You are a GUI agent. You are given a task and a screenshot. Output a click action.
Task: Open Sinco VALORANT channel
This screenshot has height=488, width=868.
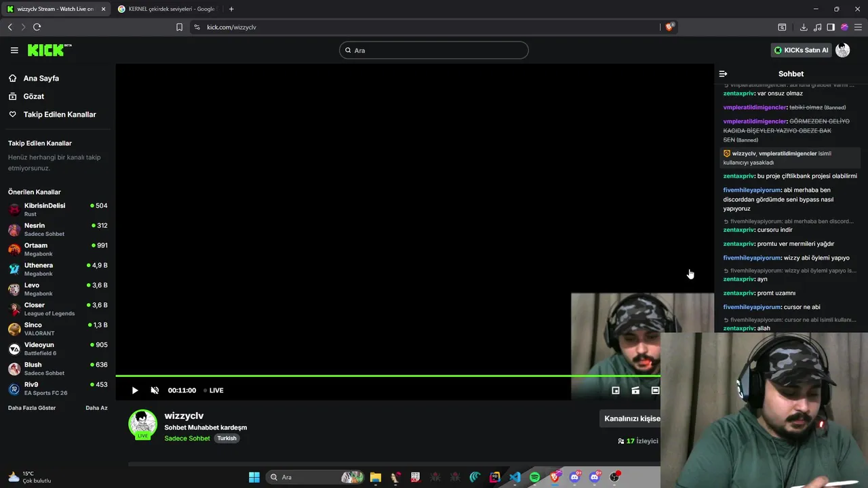58,329
